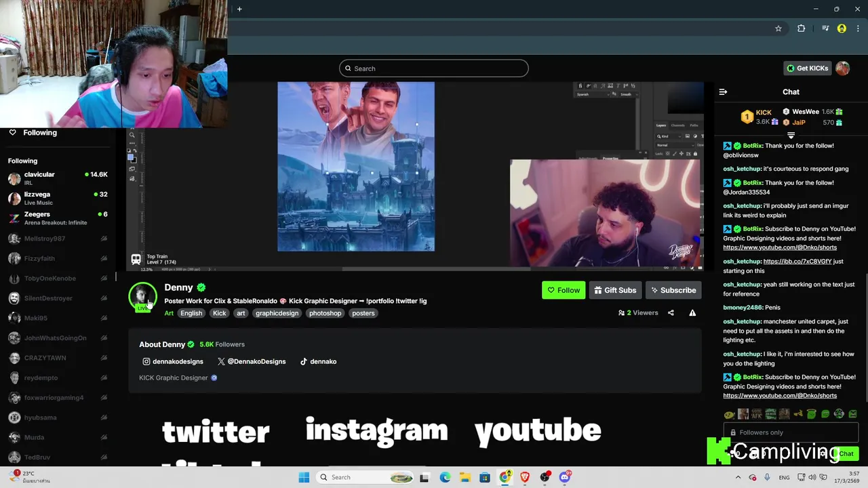
Task: Pick the GONE AFK emote
Action: [x=757, y=414]
